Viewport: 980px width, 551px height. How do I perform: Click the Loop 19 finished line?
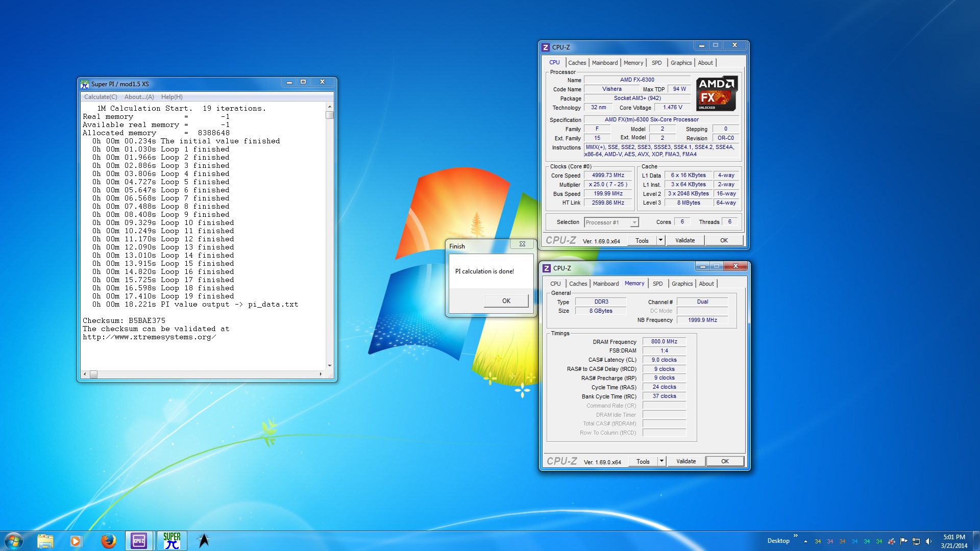[x=163, y=296]
